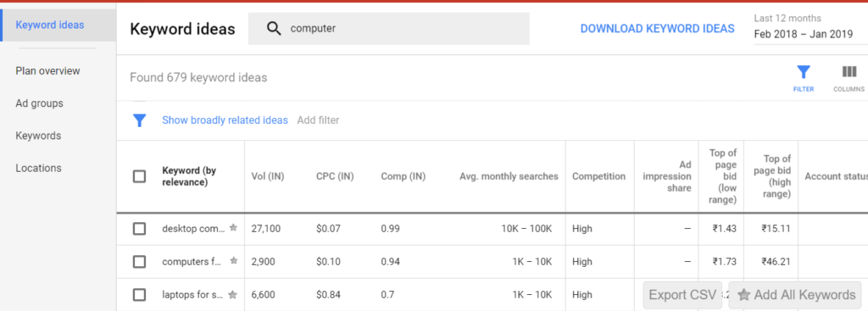Screen dimensions: 868x311
Task: Sort by Top of page bid (high range)
Action: (772, 176)
